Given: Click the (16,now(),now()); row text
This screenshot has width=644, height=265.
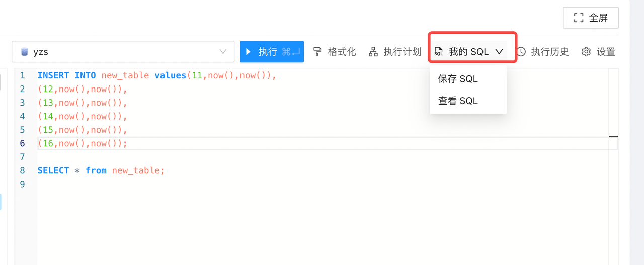Looking at the screenshot, I should point(83,143).
